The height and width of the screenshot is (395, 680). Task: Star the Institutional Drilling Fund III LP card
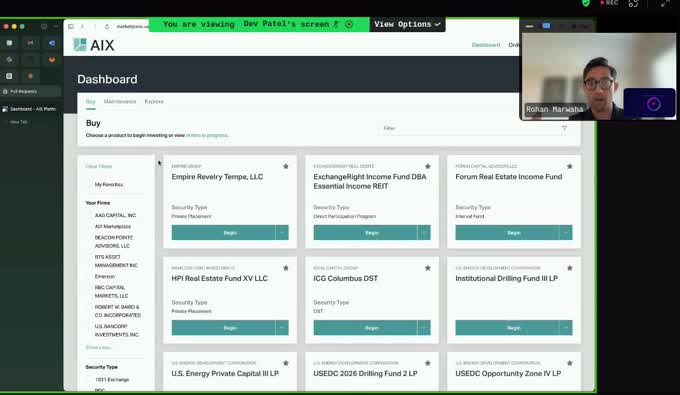(x=569, y=268)
